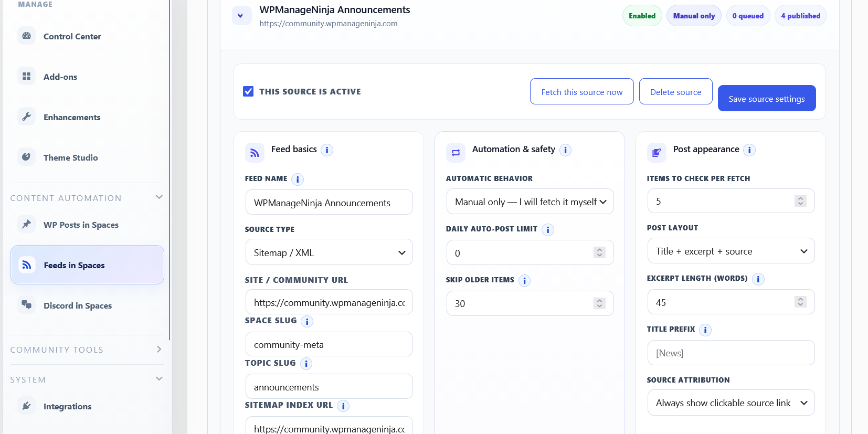The image size is (868, 434).
Task: Click the Delete source button
Action: (675, 92)
